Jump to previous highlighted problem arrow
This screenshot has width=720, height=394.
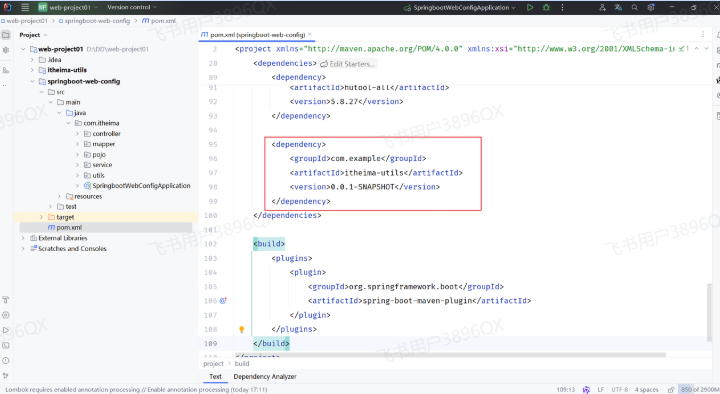697,48
